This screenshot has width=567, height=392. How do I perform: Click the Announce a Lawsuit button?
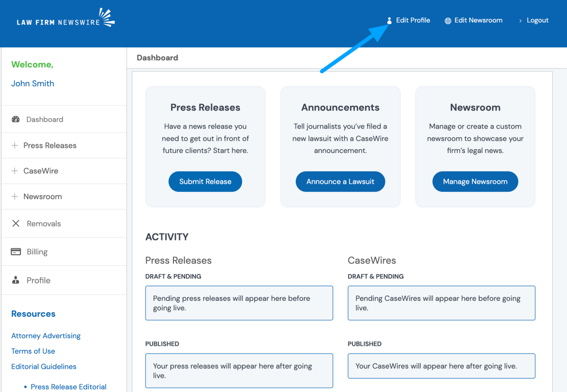(340, 181)
